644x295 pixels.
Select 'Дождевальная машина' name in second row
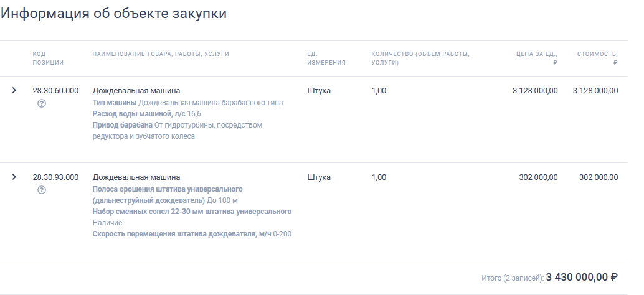tap(136, 177)
